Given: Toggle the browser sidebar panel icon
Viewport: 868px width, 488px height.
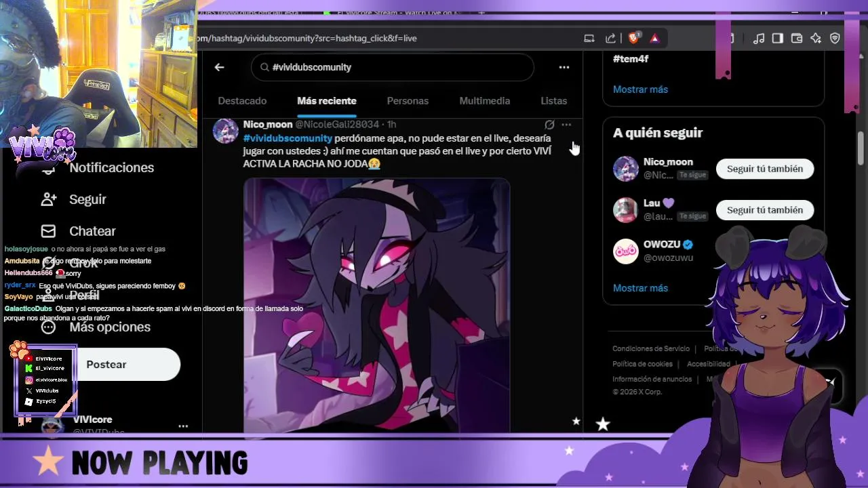Looking at the screenshot, I should [x=778, y=38].
